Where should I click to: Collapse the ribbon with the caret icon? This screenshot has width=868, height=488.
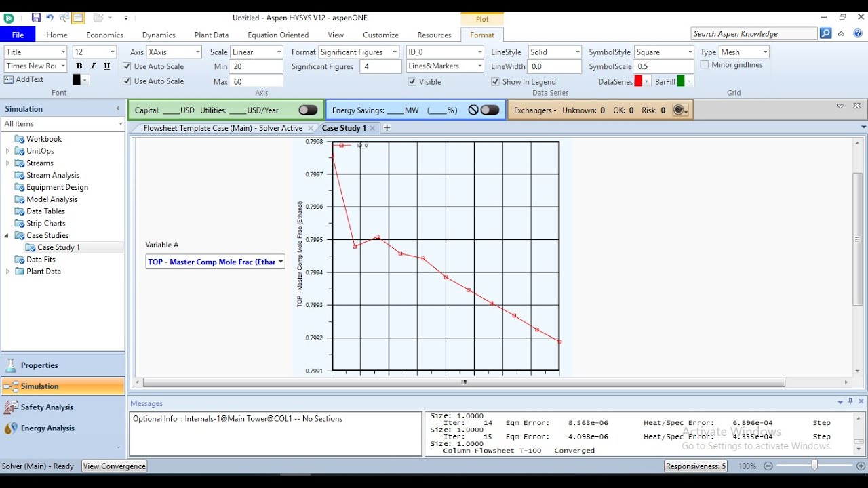[841, 34]
